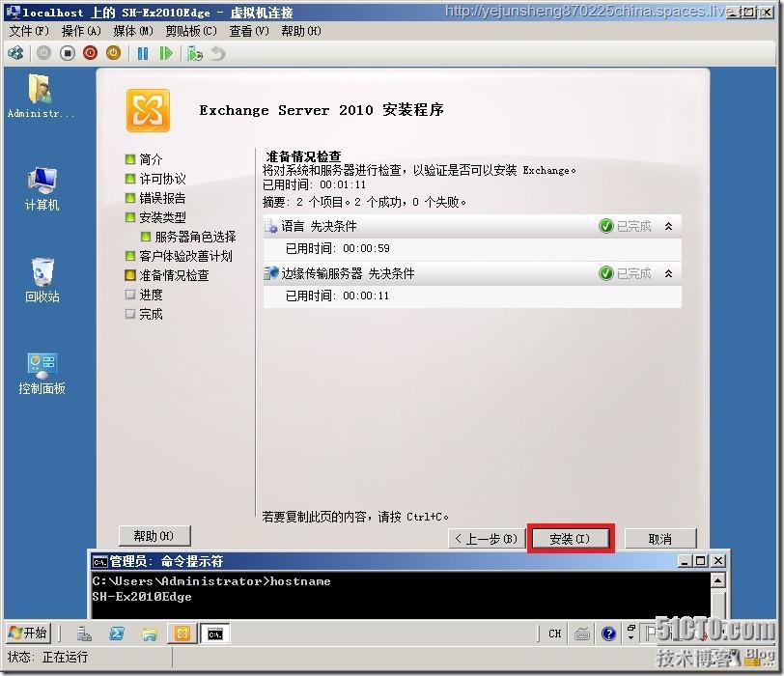Select the 准备情况检查 setup step

pyautogui.click(x=167, y=275)
